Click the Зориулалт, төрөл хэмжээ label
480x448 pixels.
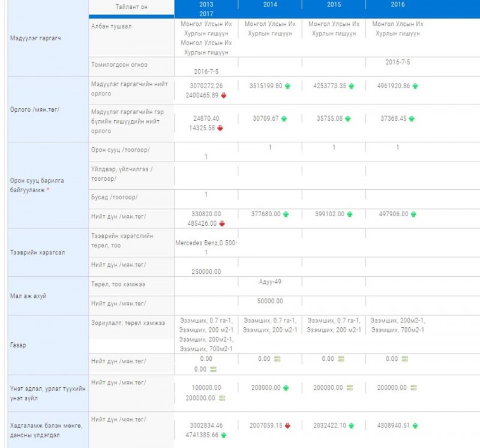[128, 323]
